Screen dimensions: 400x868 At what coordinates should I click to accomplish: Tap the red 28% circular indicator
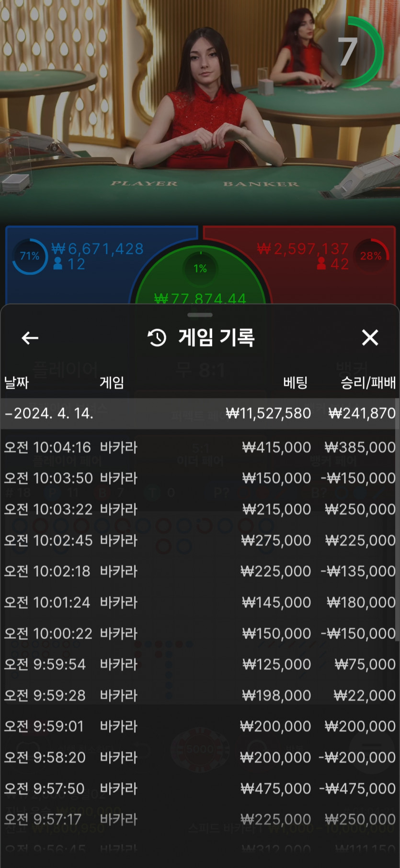[x=371, y=256]
